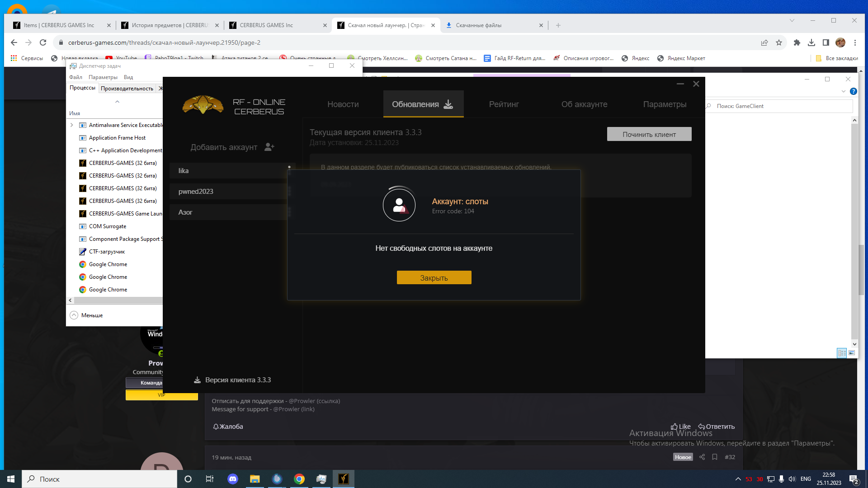Open the Новости tab in launcher
Viewport: 868px width, 488px height.
343,104
